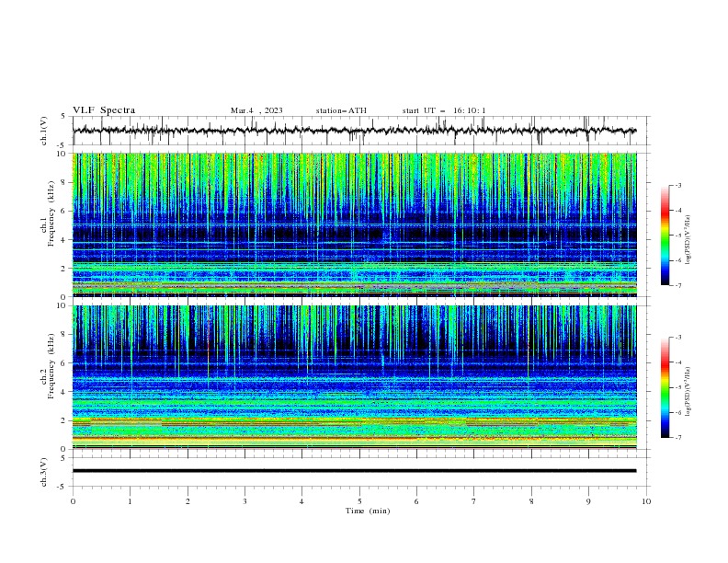Click the "10" kHz tick of ch.1 frequency axis
728x563 pixels.
click(62, 154)
